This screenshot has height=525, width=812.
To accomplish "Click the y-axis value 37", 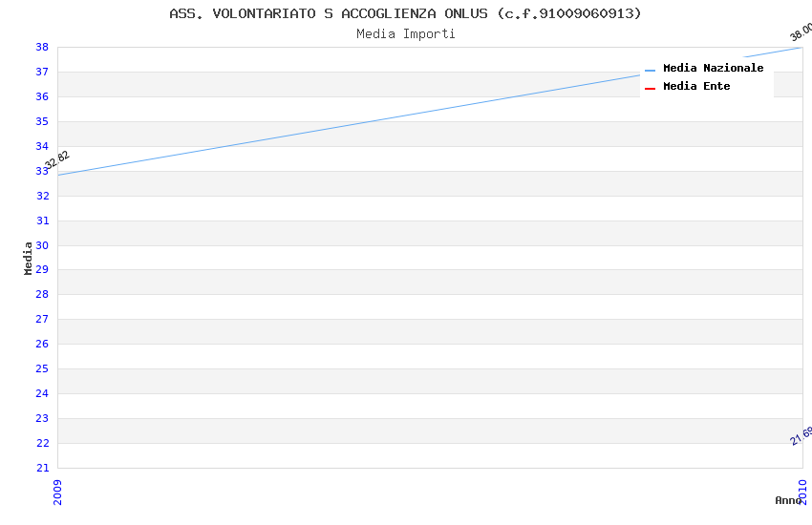I will pos(42,72).
